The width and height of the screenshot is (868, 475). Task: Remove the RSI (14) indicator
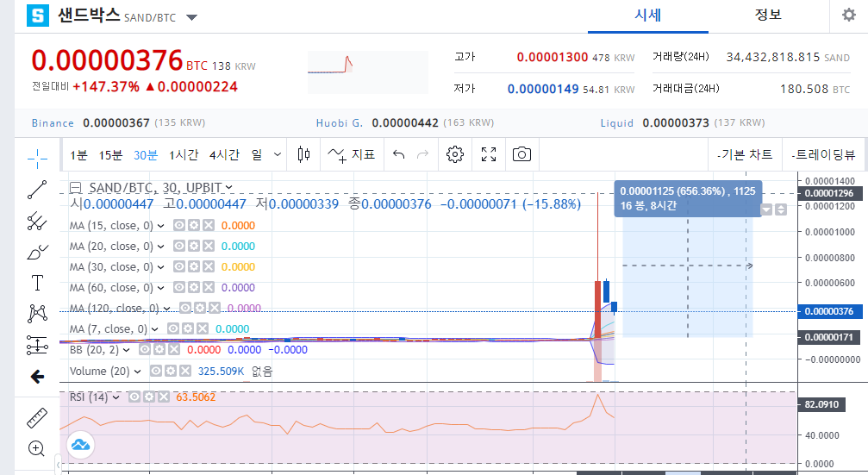click(163, 397)
